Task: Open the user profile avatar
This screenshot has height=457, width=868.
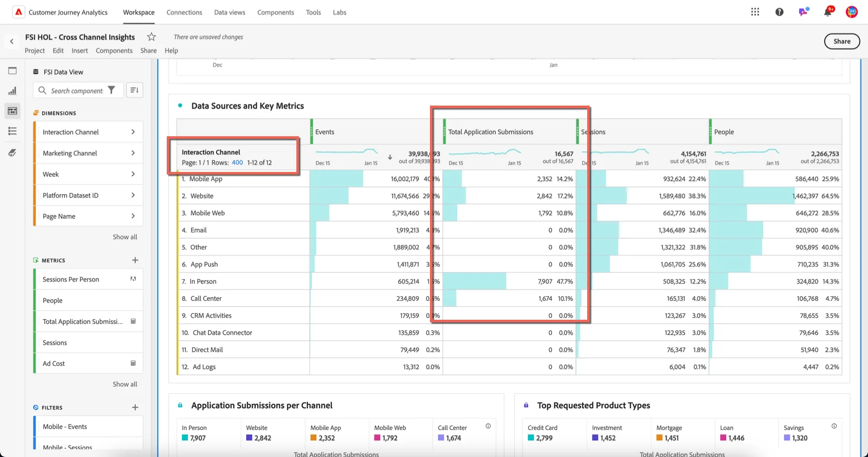Action: (x=851, y=12)
